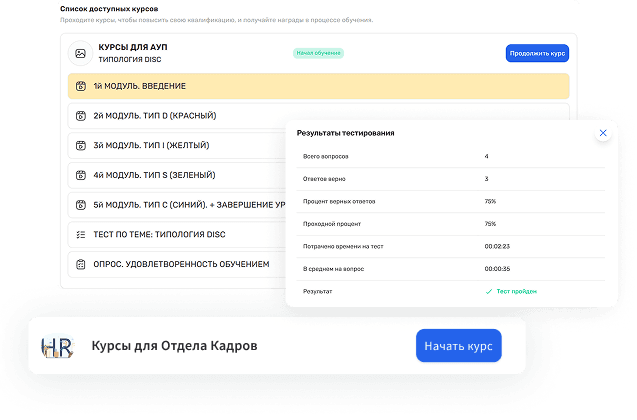Viewport: 637px width, 420px height.
Task: Click the test checklist icon beside ТЕСТ ПО ТЕМЕ
Action: coord(81,234)
